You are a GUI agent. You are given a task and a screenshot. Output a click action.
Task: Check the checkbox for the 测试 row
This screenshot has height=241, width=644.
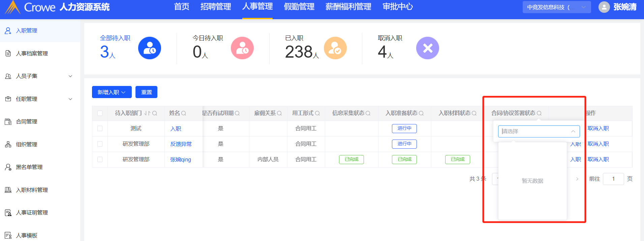click(x=100, y=128)
